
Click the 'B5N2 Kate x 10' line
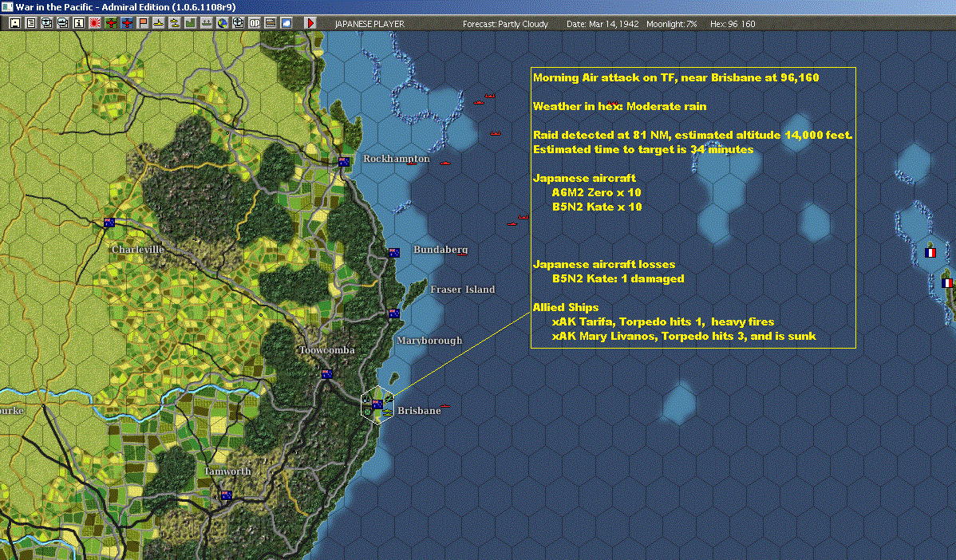[x=597, y=207]
